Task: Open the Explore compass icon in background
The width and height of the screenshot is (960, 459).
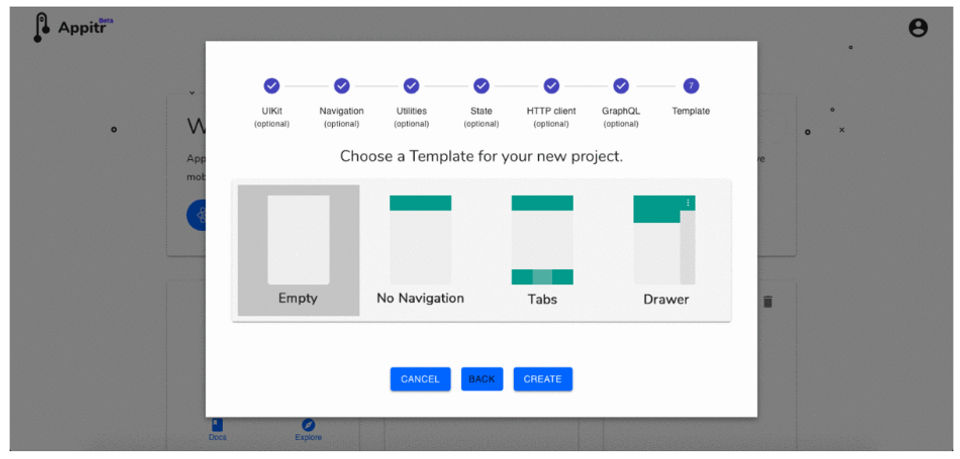Action: [x=309, y=425]
